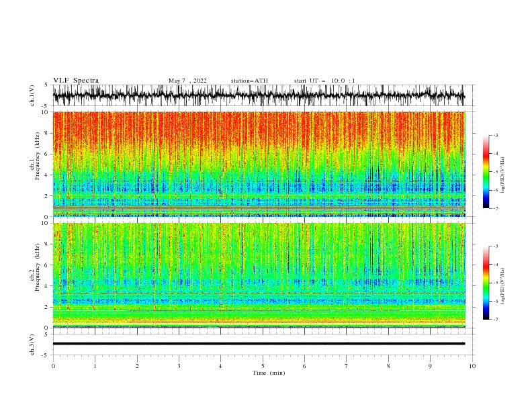Click the "10" kHz tick on ch.2 frequency axis
The image size is (532, 411).
click(45, 223)
